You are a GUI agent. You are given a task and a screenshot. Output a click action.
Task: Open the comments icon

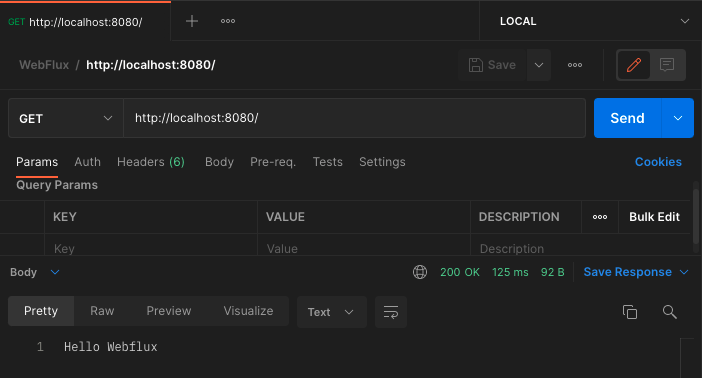coord(667,65)
